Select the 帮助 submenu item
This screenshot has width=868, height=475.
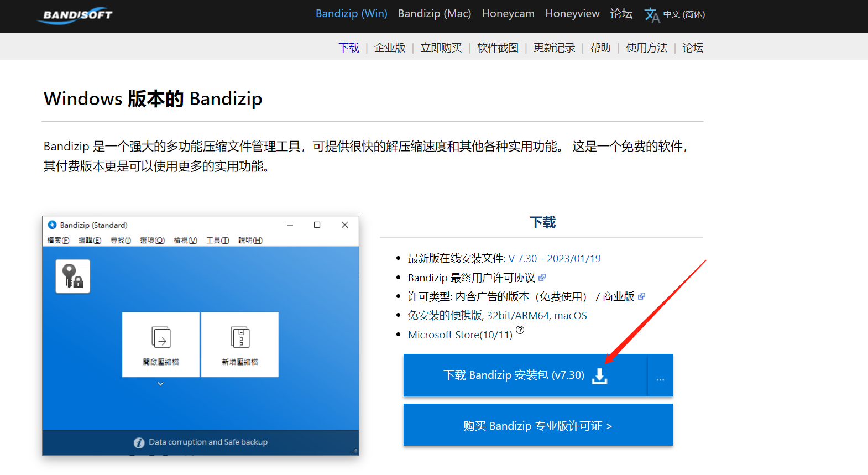coord(600,48)
